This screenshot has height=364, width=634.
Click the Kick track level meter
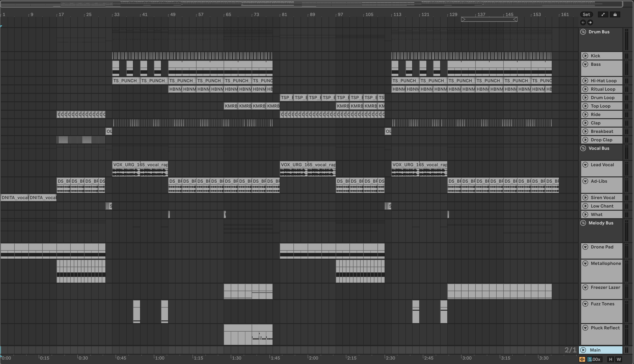(627, 56)
